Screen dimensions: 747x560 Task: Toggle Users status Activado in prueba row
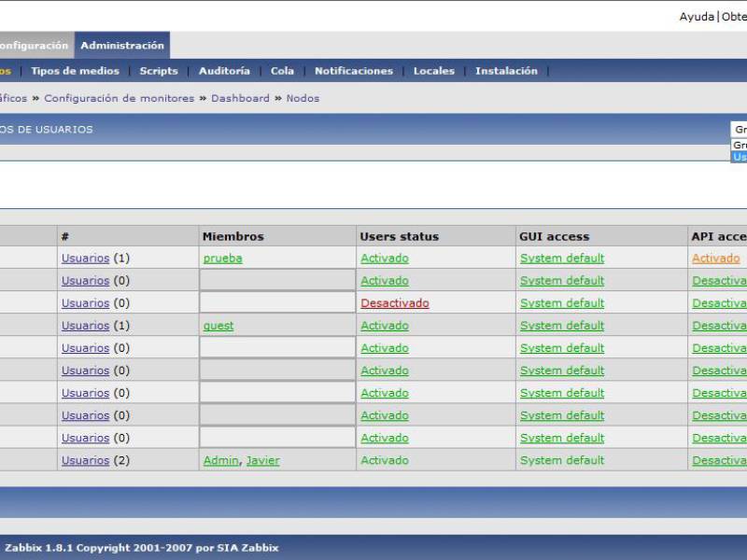click(385, 259)
